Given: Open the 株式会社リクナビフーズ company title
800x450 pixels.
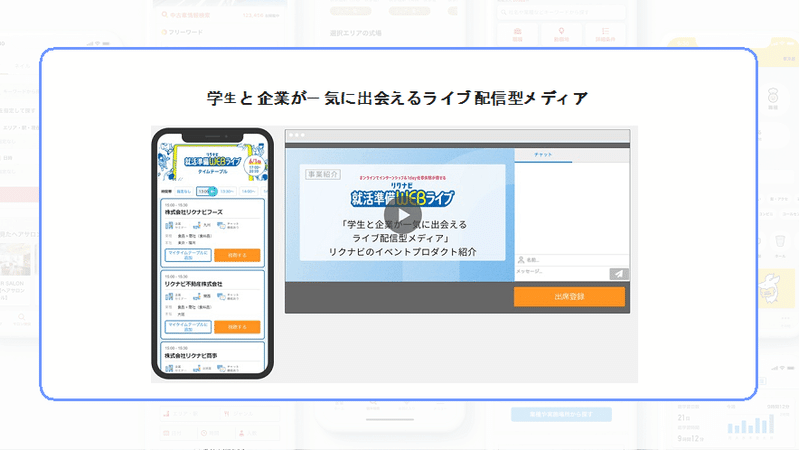Looking at the screenshot, I should (x=193, y=212).
